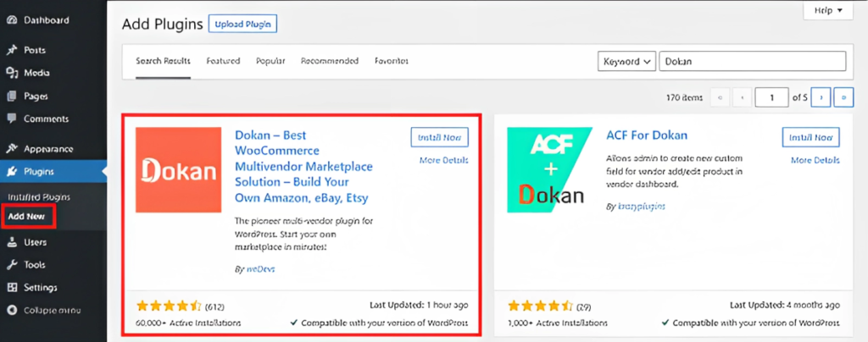The width and height of the screenshot is (868, 342).
Task: Switch to the Recommended tab
Action: coord(330,61)
